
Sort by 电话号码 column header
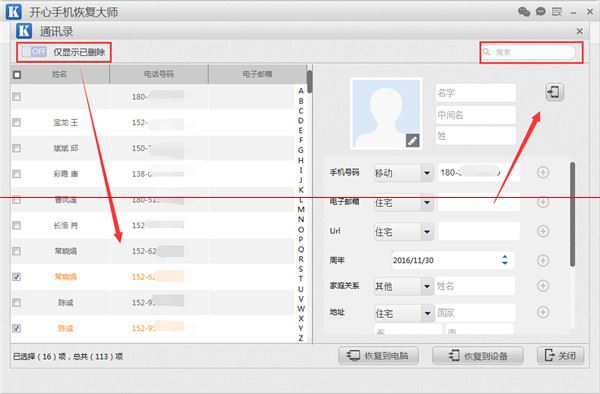pos(159,74)
